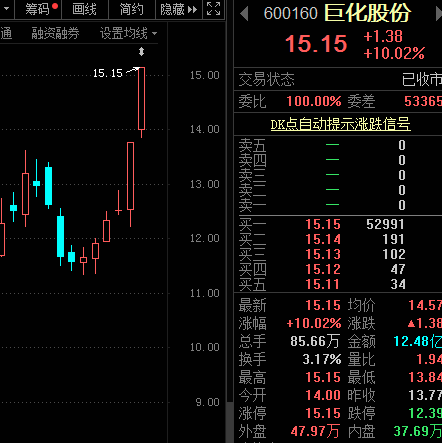The image size is (442, 443).
Task: Click the double-arrow beside 隐藏
Action: click(192, 9)
